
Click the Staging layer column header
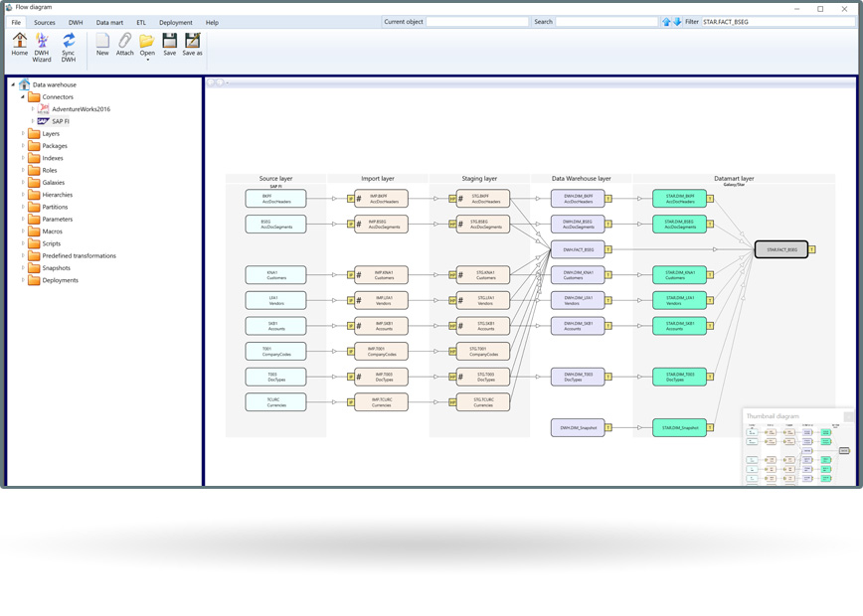[x=479, y=178]
